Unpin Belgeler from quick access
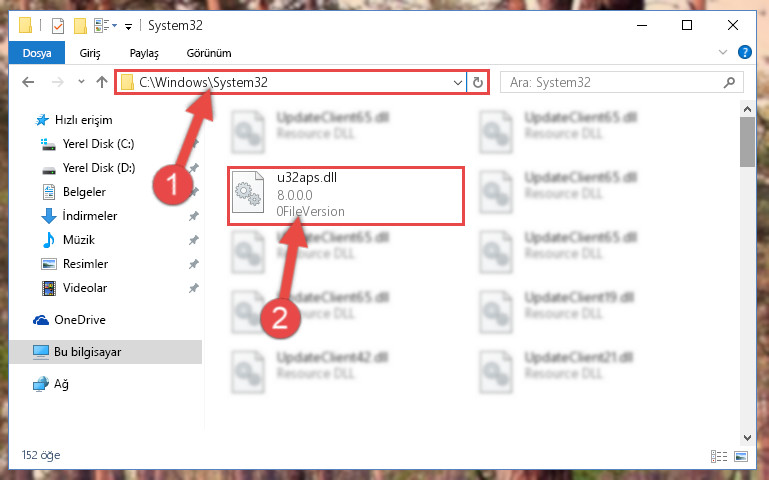 click(194, 192)
